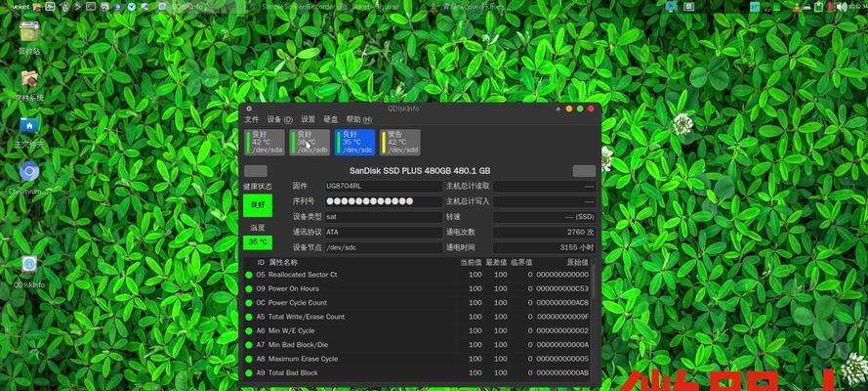Click green status dot of Power On Hours
This screenshot has width=868, height=391.
click(249, 289)
